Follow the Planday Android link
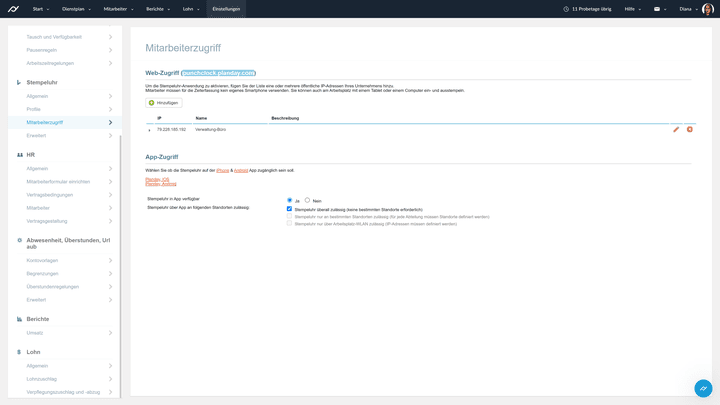Viewport: 720px width, 405px height. pos(161,184)
